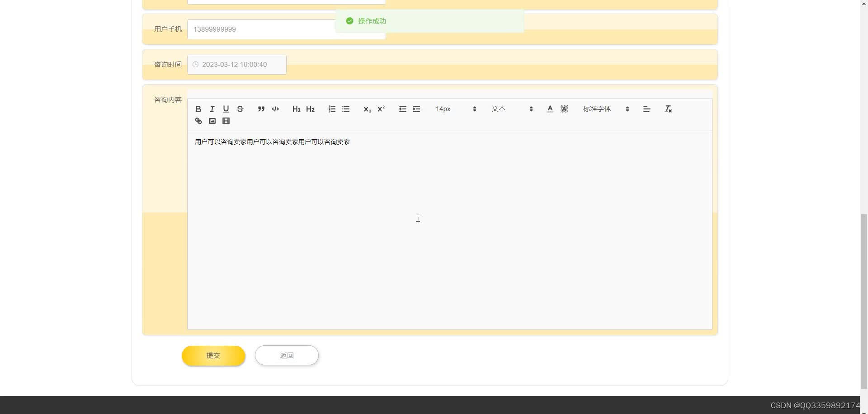
Task: Open the text alignment options
Action: coord(646,109)
